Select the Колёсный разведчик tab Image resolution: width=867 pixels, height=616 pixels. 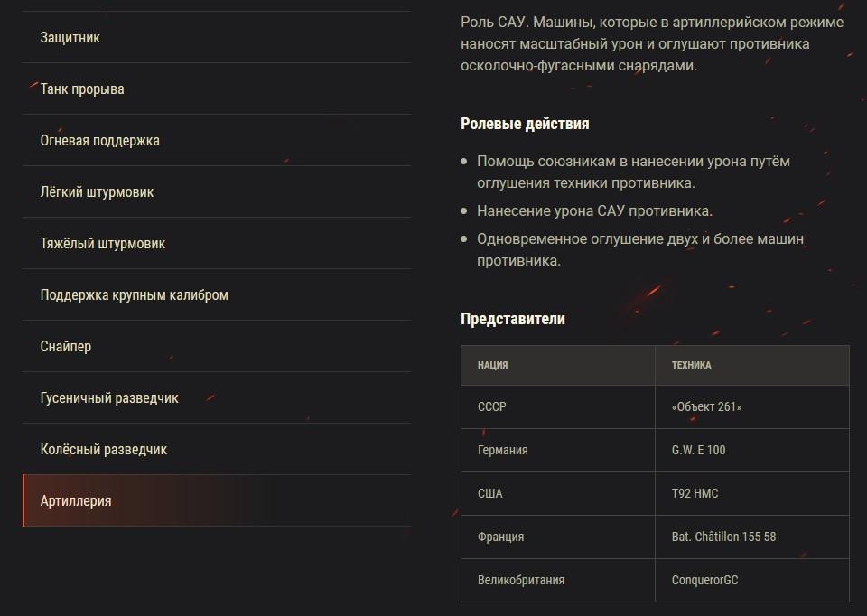pos(103,450)
